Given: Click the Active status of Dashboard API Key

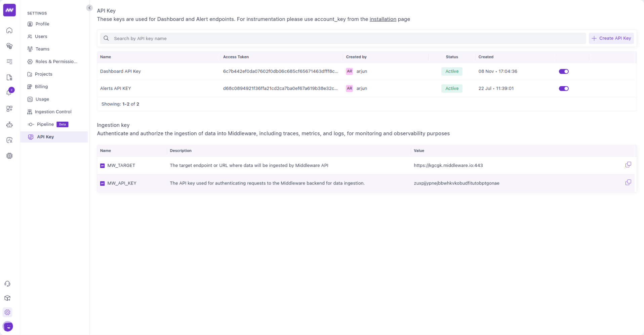Looking at the screenshot, I should pyautogui.click(x=452, y=71).
